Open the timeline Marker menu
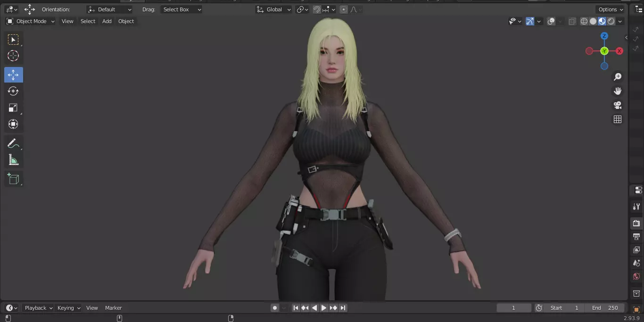 click(x=113, y=308)
